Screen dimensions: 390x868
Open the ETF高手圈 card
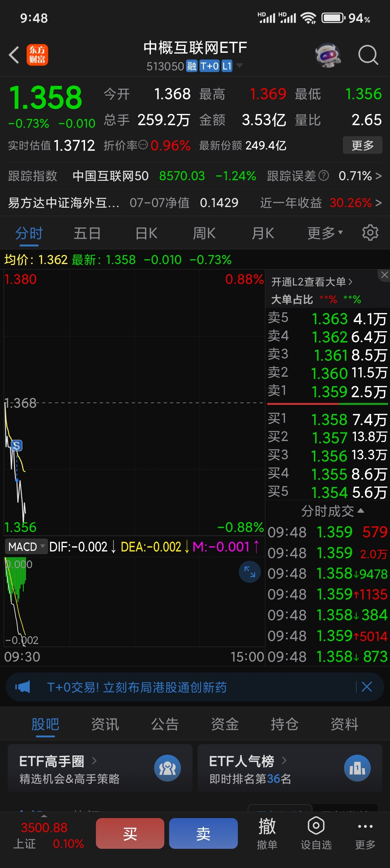[x=100, y=768]
